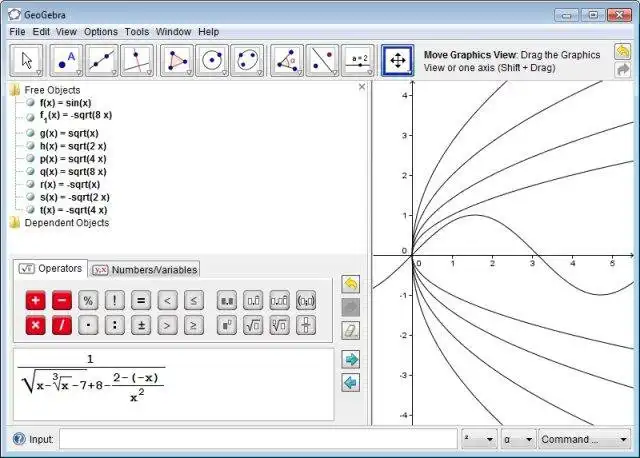The width and height of the screenshot is (640, 458).
Task: Insert the nth root template
Action: [280, 325]
